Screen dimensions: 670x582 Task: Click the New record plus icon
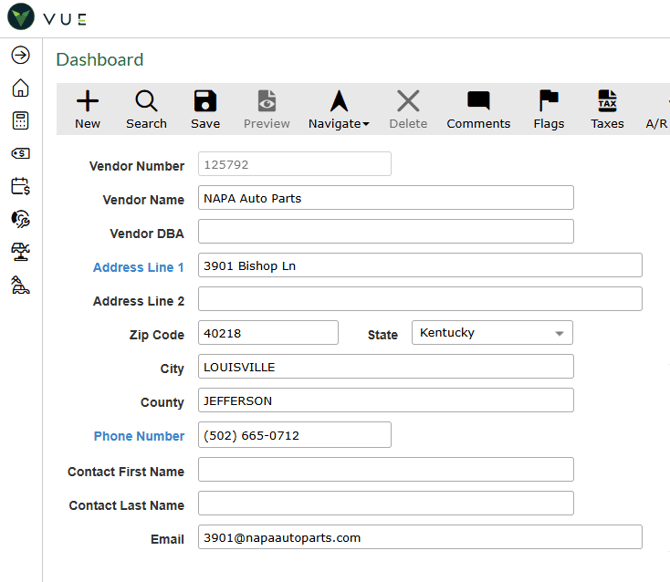pos(88,109)
